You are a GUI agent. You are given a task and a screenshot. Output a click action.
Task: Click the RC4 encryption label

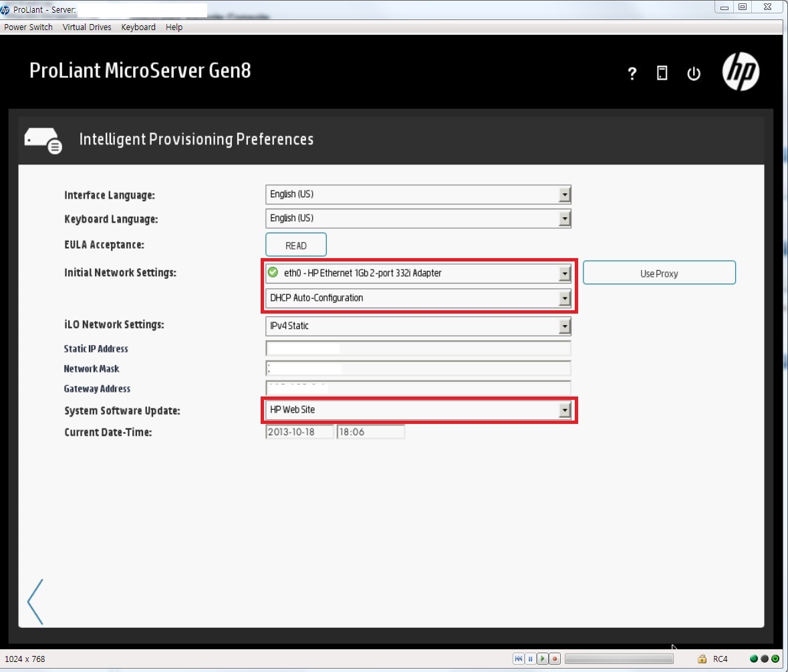tap(720, 659)
